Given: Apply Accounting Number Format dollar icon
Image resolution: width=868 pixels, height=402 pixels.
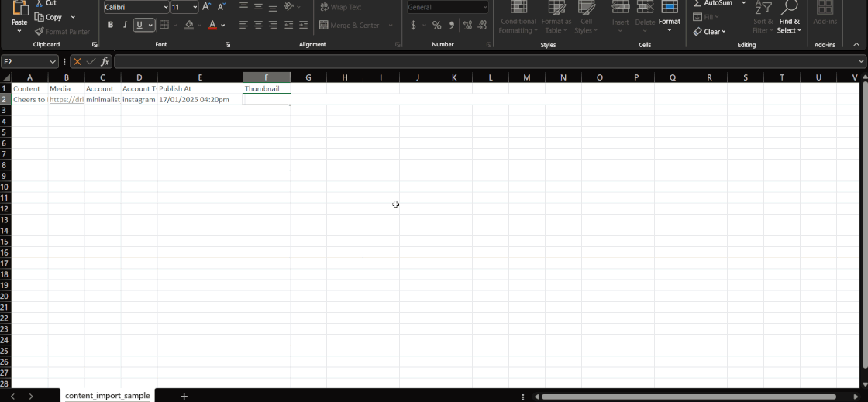Looking at the screenshot, I should (x=413, y=25).
